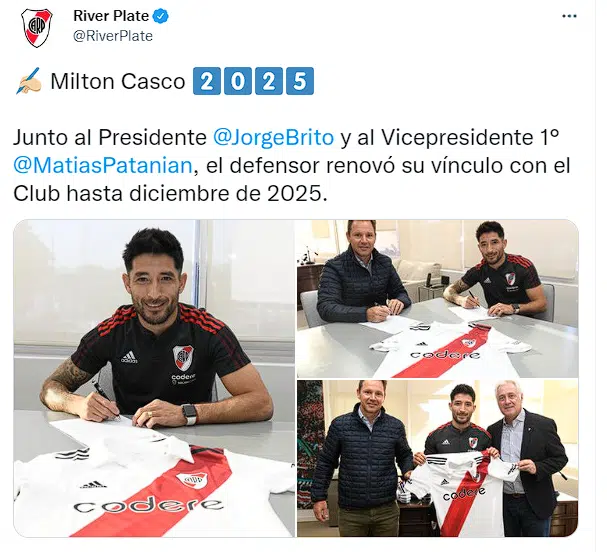The height and width of the screenshot is (552, 607).
Task: Open top-right photo of contract signing
Action: click(438, 299)
